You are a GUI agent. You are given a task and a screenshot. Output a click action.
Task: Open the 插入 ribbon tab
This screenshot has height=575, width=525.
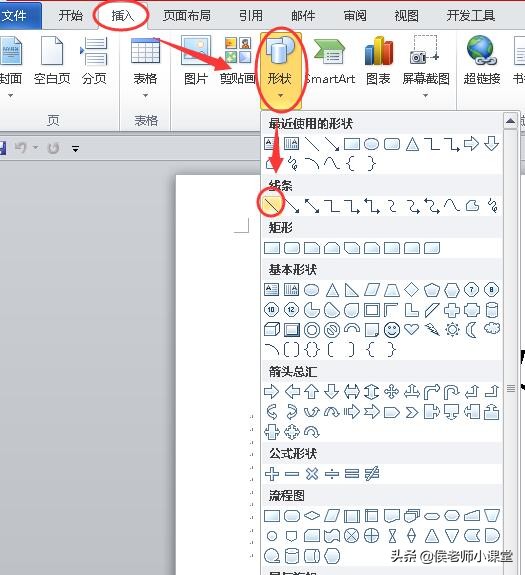coord(122,15)
